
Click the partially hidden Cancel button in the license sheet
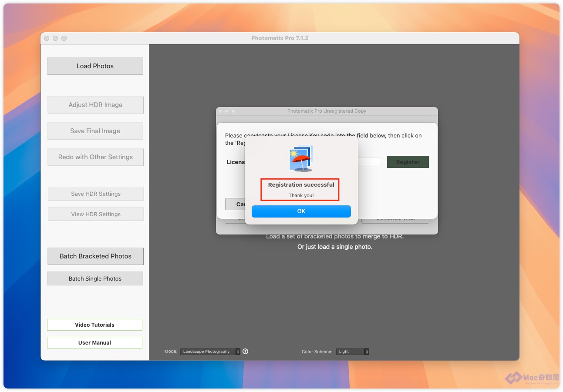(x=235, y=204)
